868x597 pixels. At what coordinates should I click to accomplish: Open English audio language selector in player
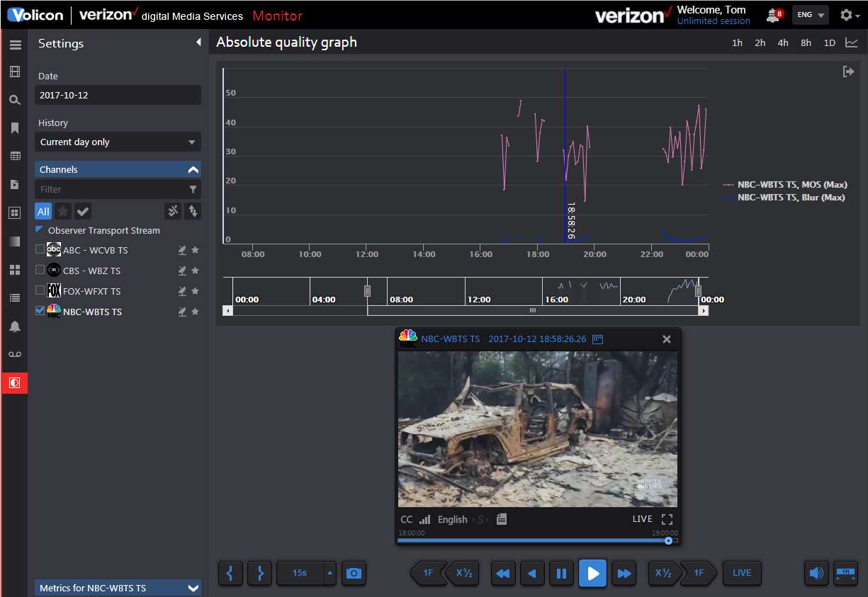click(x=452, y=519)
